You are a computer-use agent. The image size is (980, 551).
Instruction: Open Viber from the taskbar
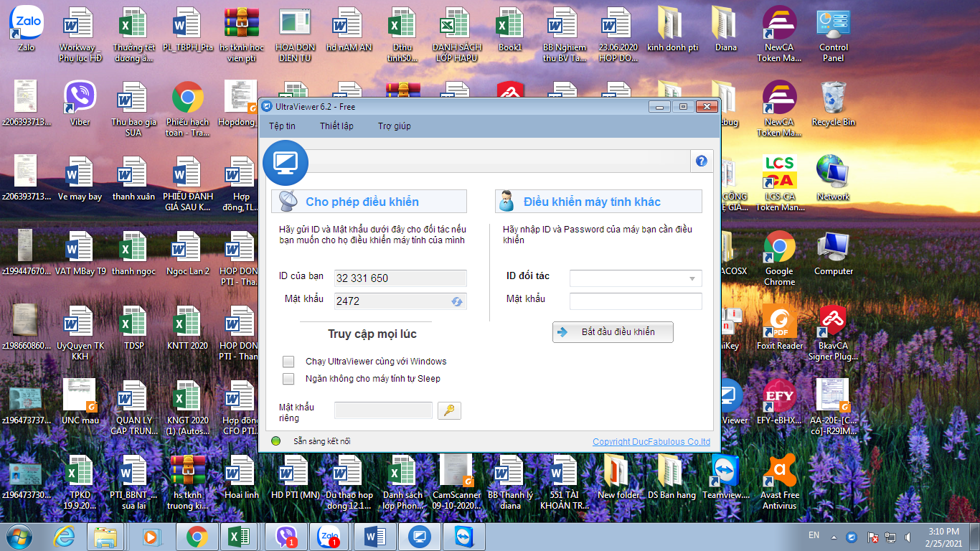click(286, 537)
